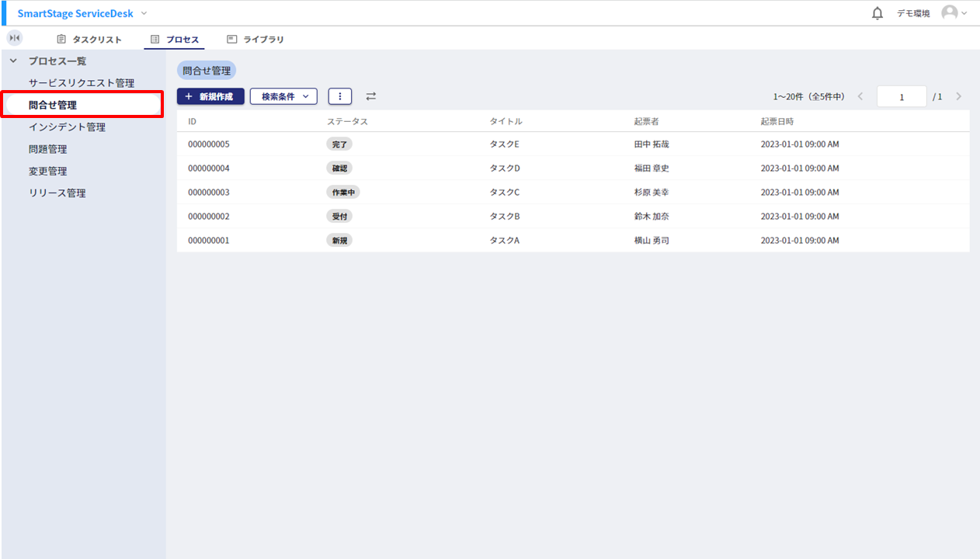Expand the 検索条件 dropdown
Screen dimensions: 980x559
tap(283, 96)
